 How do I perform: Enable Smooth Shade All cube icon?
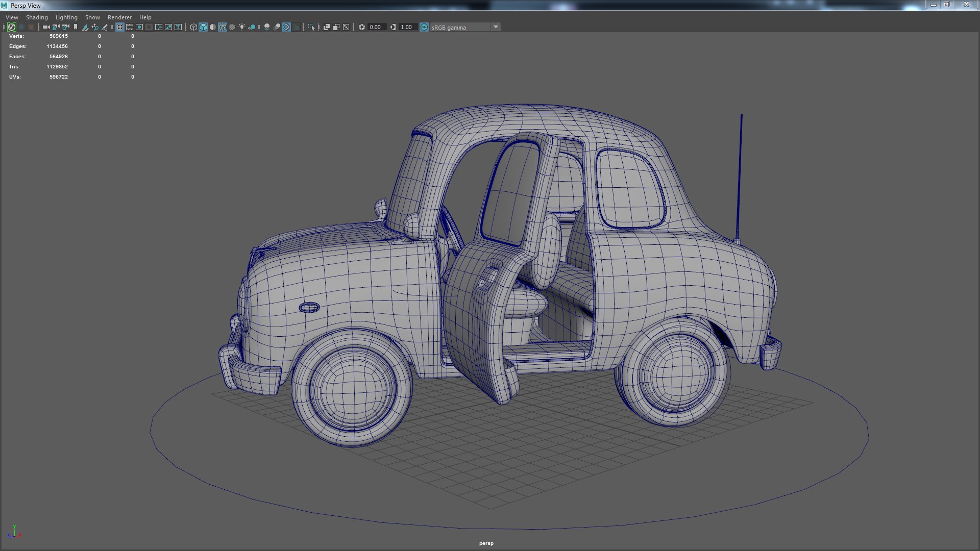click(x=203, y=27)
